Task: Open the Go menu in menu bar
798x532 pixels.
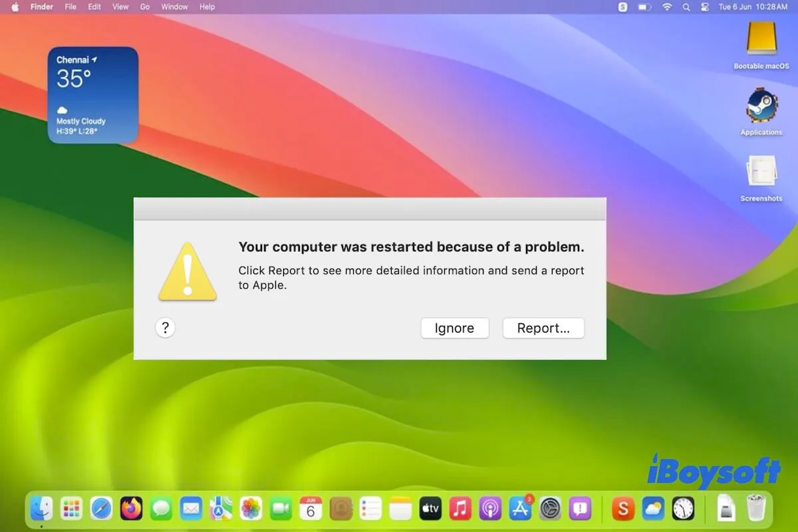Action: [145, 7]
